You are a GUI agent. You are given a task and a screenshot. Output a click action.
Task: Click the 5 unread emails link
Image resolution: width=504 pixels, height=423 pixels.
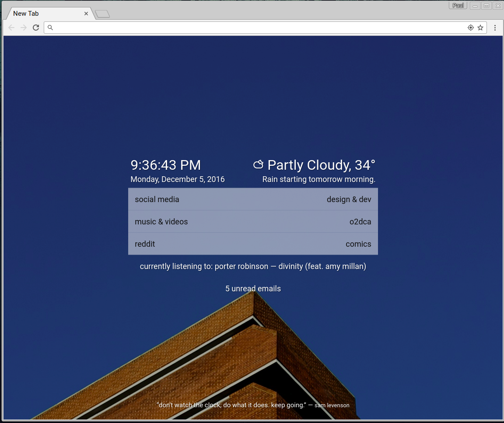253,289
